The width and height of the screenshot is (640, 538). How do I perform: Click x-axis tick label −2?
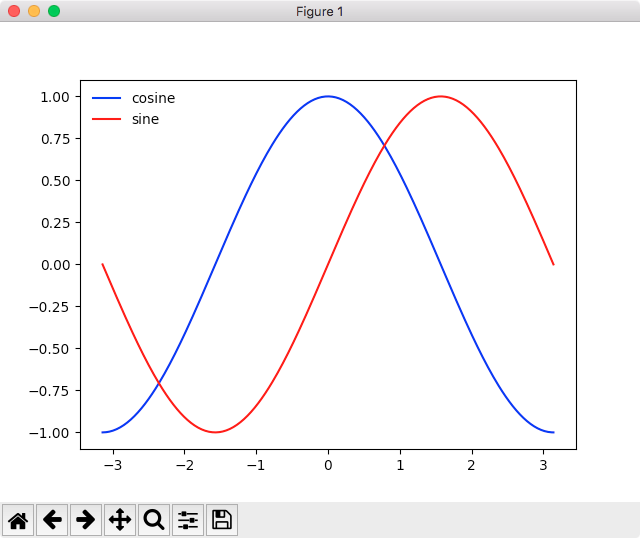coord(185,465)
